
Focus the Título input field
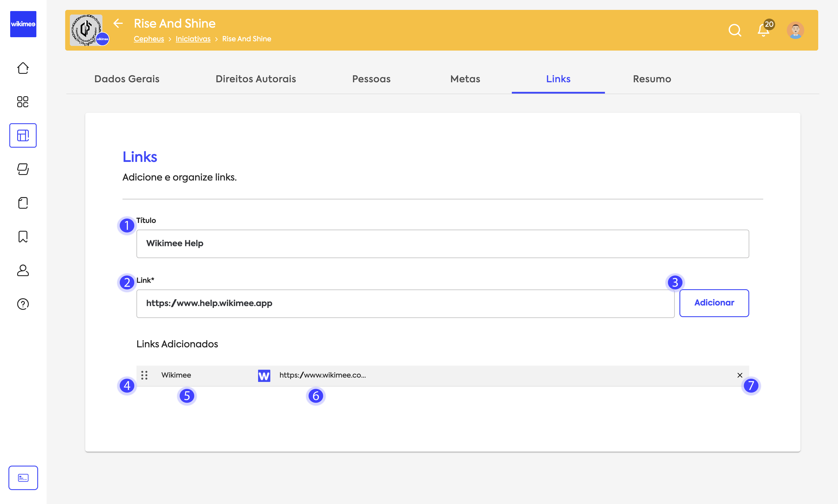tap(442, 244)
